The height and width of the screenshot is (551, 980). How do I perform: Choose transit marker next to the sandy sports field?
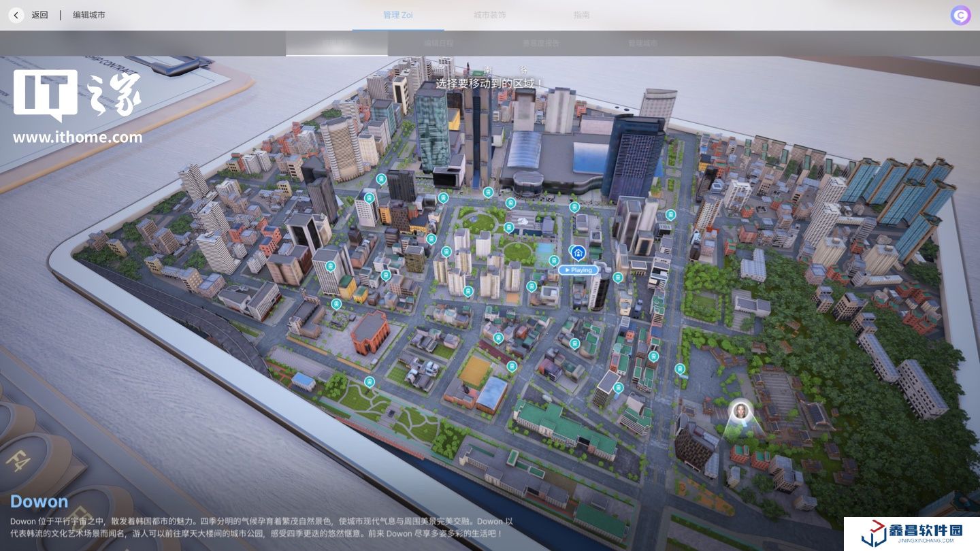(x=512, y=366)
